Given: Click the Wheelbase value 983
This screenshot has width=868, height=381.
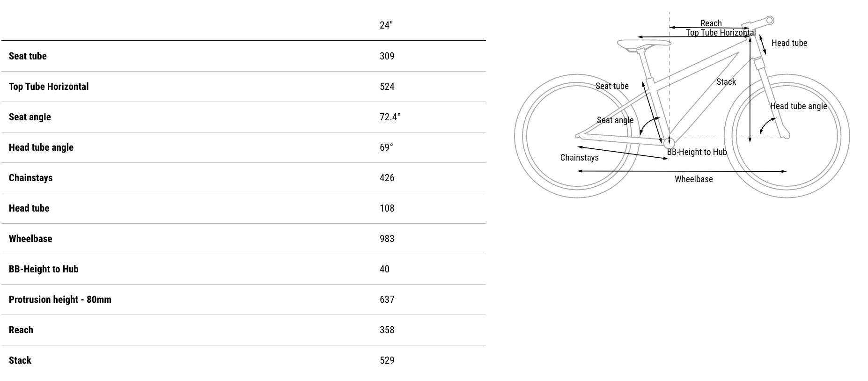Looking at the screenshot, I should pyautogui.click(x=387, y=239).
